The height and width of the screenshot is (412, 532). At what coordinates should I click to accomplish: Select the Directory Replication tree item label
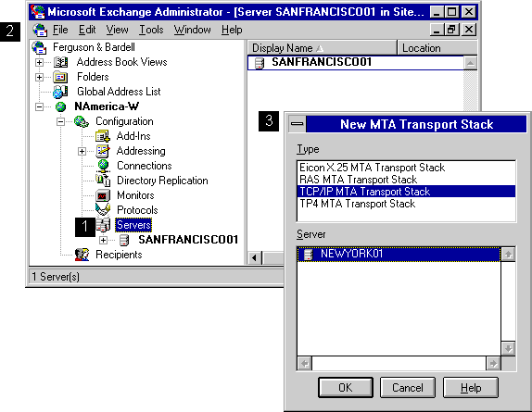pyautogui.click(x=162, y=181)
